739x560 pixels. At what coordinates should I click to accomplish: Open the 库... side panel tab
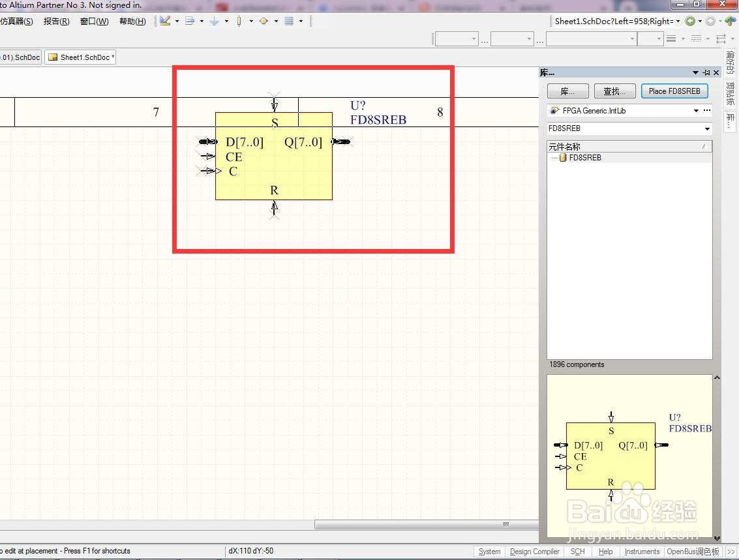[730, 121]
